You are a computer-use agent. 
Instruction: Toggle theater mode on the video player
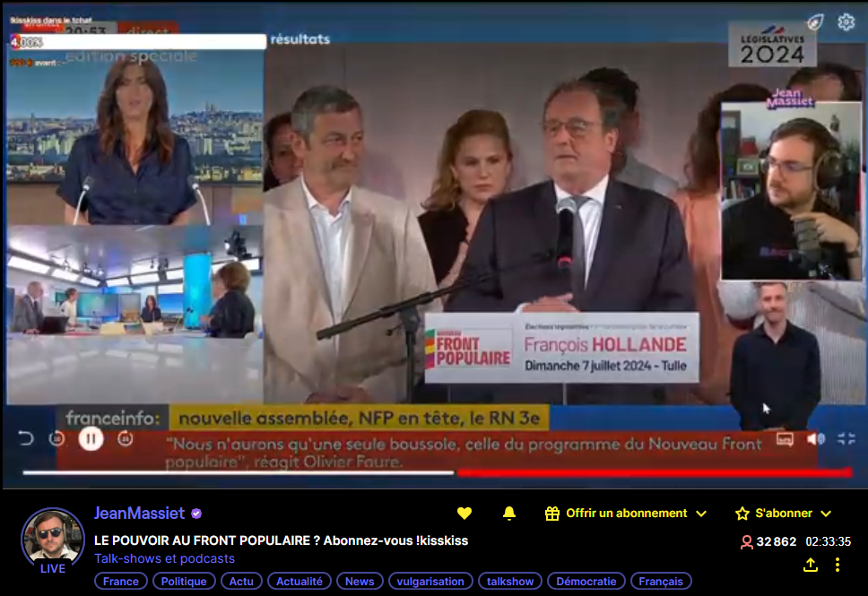click(785, 439)
